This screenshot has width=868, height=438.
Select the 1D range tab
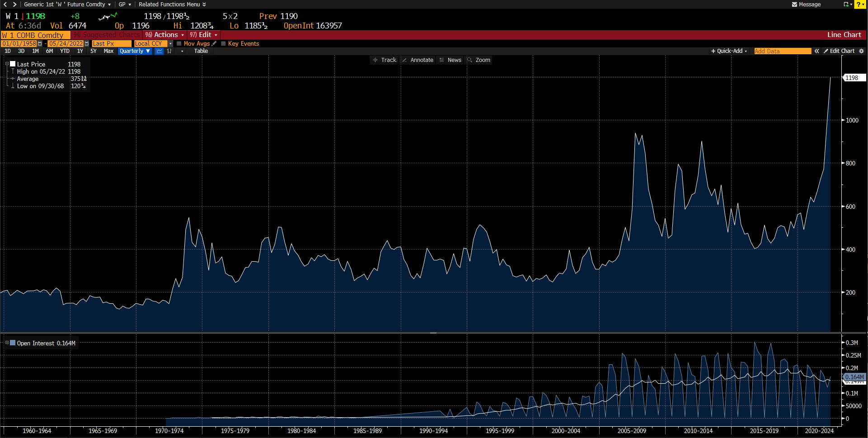tap(8, 51)
